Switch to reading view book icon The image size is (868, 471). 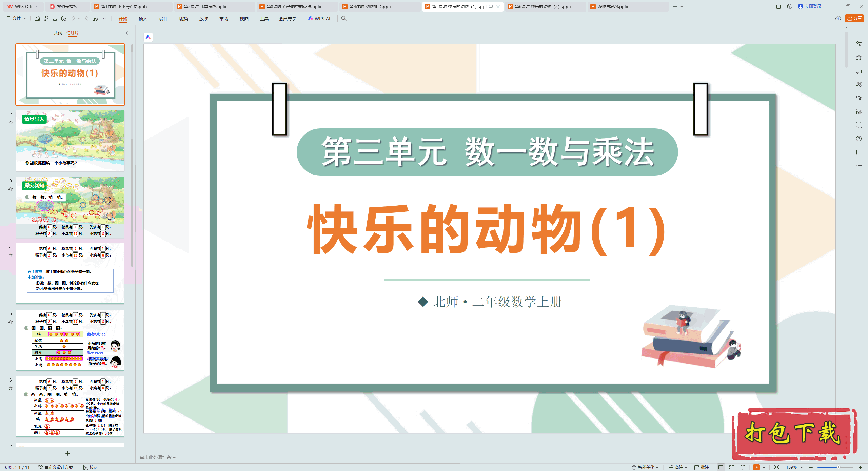(x=743, y=467)
